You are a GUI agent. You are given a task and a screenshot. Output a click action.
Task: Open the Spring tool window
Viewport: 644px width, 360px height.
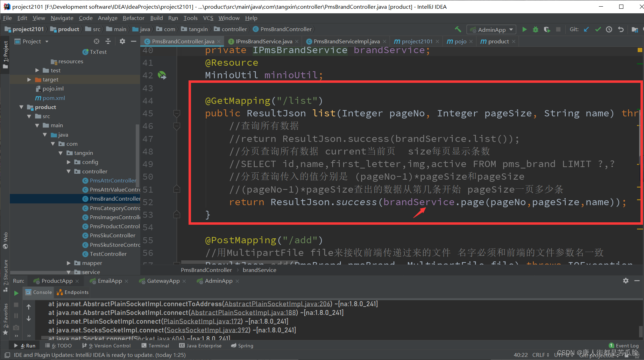point(242,346)
